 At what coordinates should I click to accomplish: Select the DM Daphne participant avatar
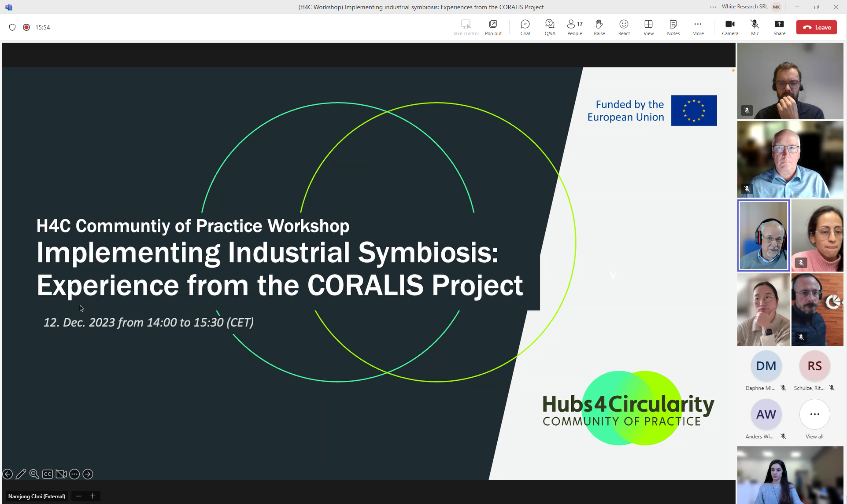click(766, 366)
